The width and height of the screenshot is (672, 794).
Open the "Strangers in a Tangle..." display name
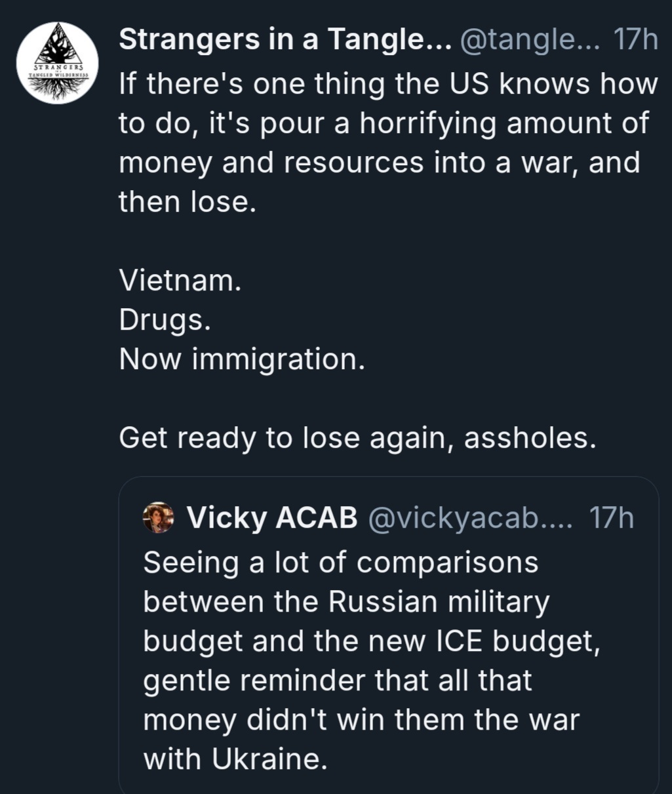285,41
